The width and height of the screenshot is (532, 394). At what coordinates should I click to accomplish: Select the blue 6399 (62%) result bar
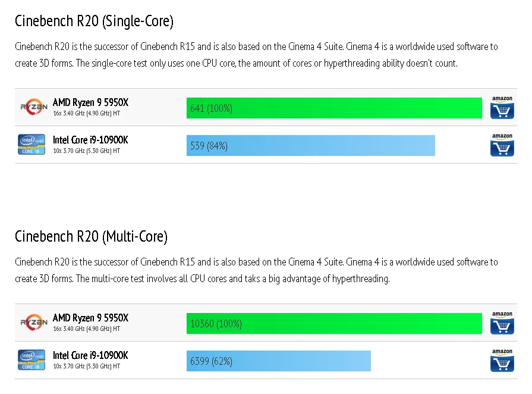pyautogui.click(x=278, y=361)
